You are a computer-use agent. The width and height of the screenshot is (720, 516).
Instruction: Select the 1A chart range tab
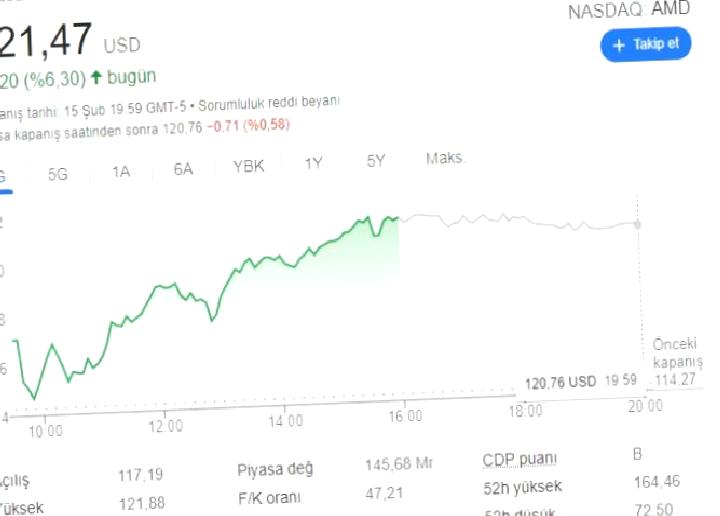[x=121, y=171]
